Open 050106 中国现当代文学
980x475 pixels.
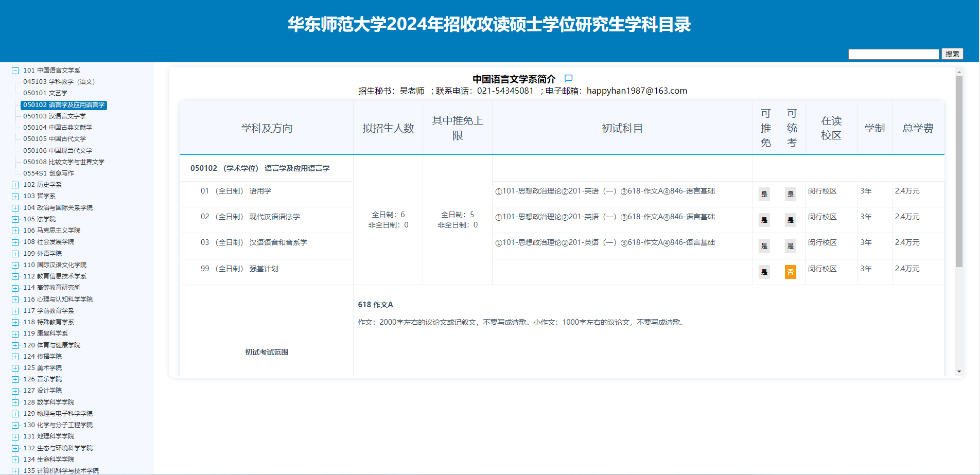pyautogui.click(x=58, y=151)
